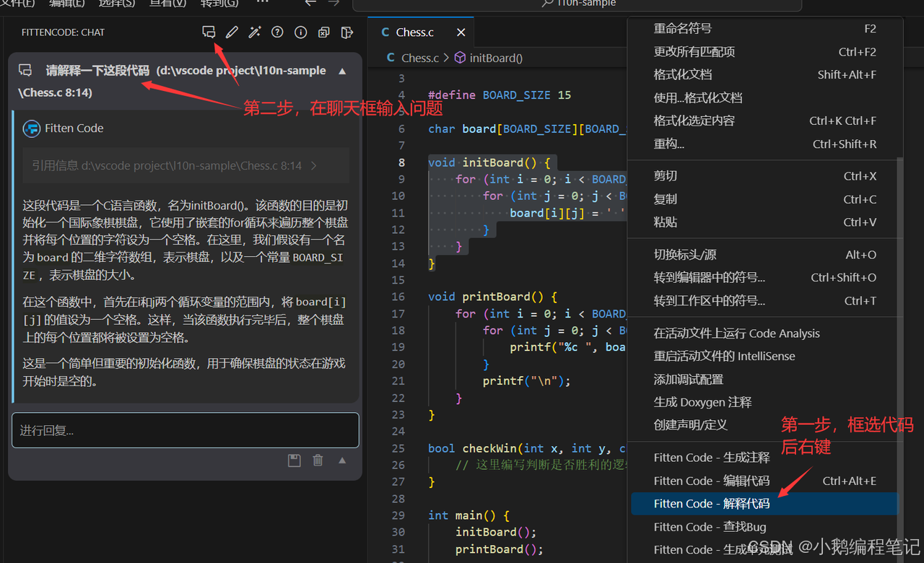Click the chat bubble icon beside 请解释一下这段代码

coord(25,71)
